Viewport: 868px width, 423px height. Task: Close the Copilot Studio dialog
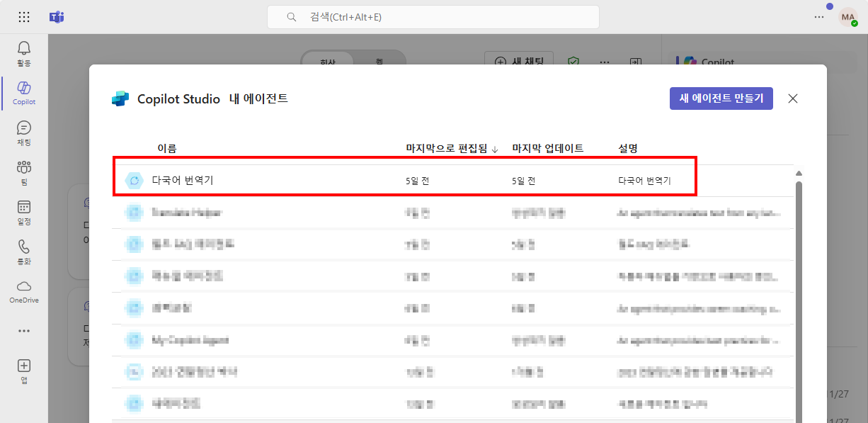793,98
